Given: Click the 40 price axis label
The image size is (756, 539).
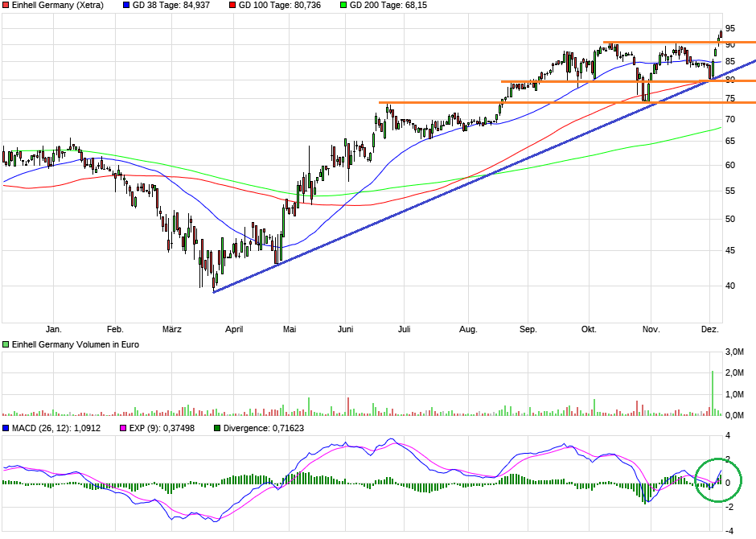Looking at the screenshot, I should pyautogui.click(x=729, y=286).
